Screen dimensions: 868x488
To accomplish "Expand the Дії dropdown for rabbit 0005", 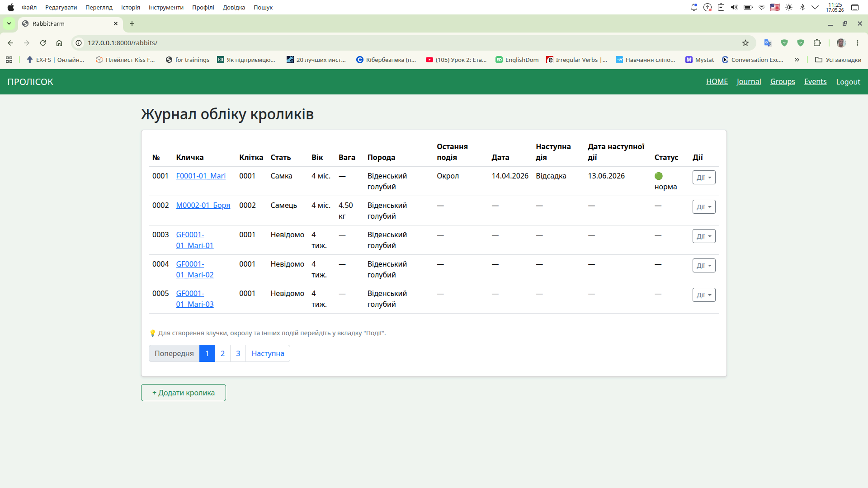I will (704, 295).
